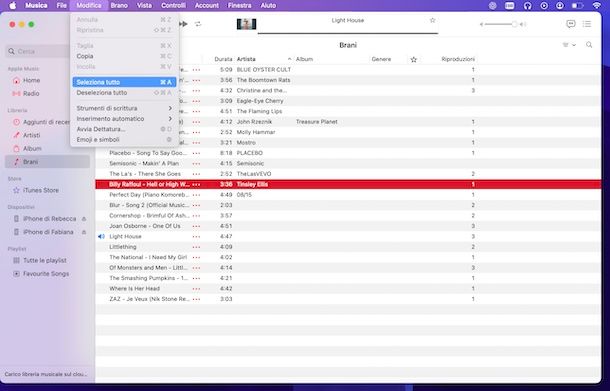Open the Finestra menu
Screen dimensions: 610x391
tap(239, 5)
